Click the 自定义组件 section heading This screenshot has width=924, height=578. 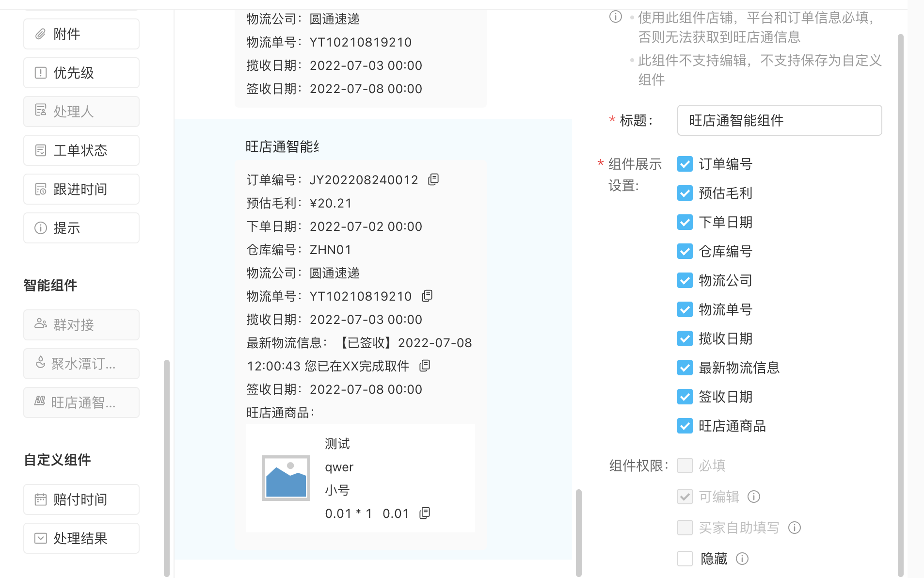pyautogui.click(x=57, y=460)
